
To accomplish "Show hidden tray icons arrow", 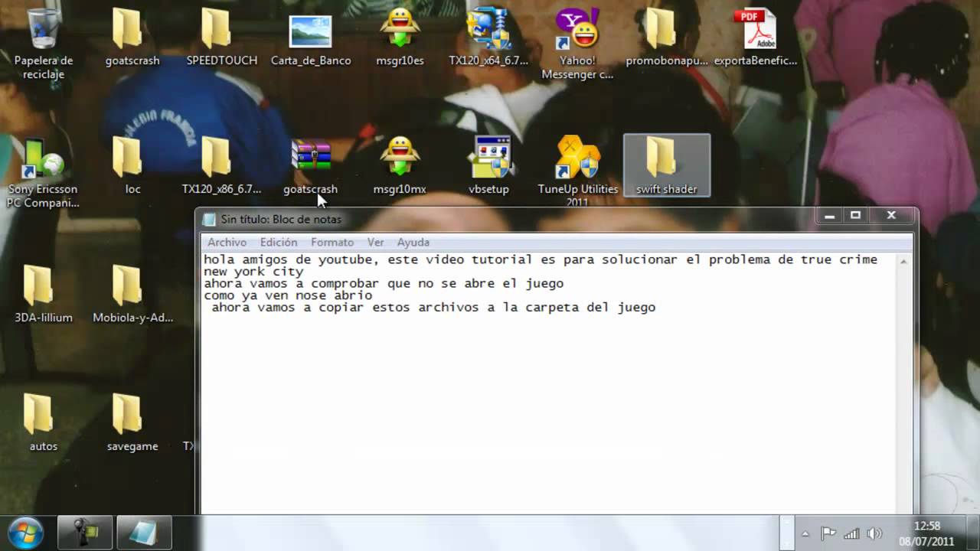I will pyautogui.click(x=805, y=533).
